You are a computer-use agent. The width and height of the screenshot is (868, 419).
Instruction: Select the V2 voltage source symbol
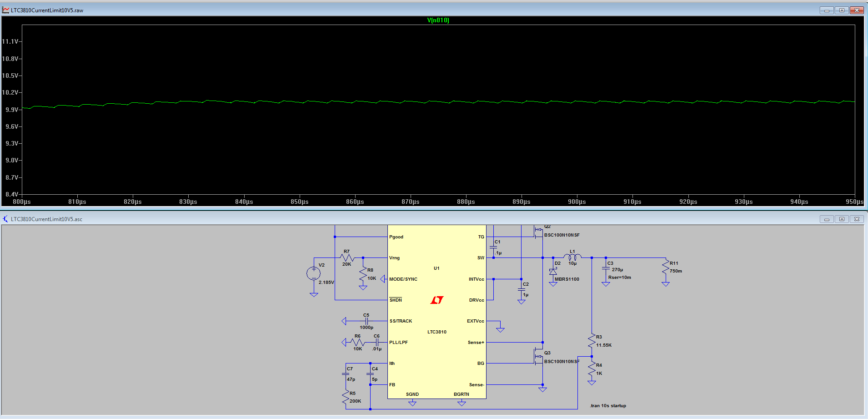tap(314, 273)
